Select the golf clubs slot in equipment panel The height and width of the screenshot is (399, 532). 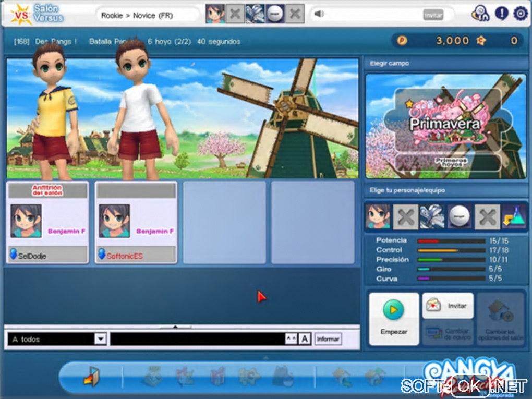(x=432, y=216)
